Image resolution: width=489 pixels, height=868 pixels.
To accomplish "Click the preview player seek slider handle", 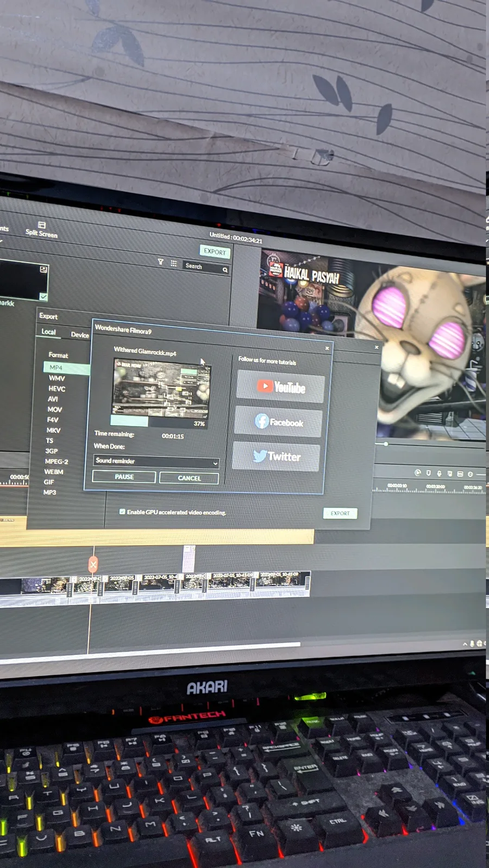I will click(x=386, y=444).
